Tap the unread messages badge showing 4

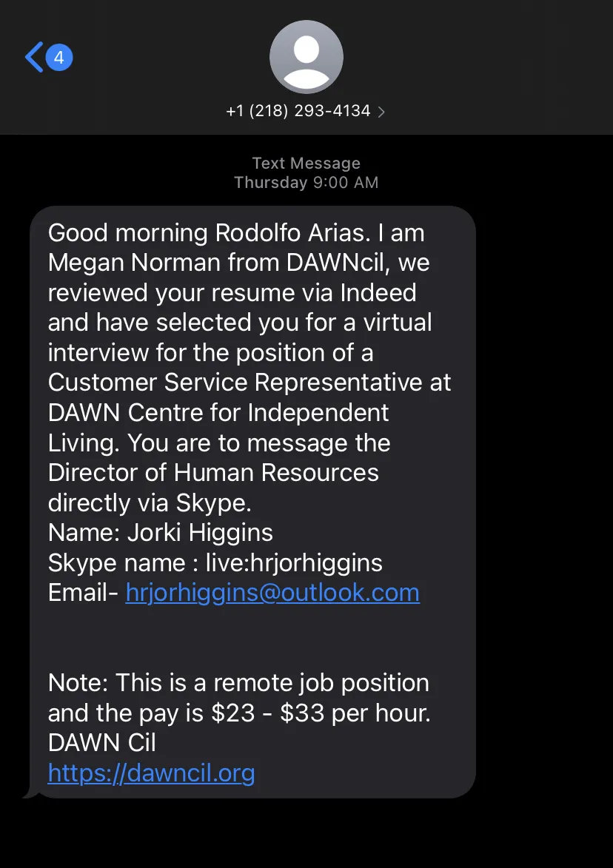pyautogui.click(x=58, y=57)
